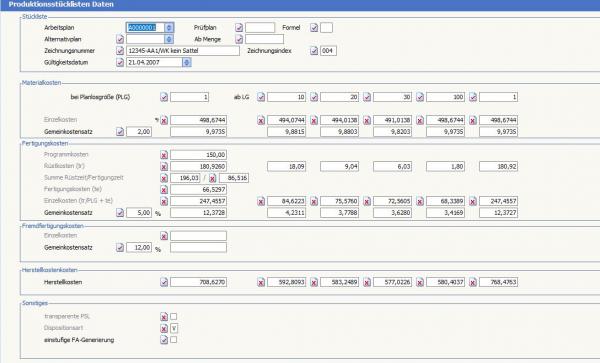Viewport: 600px width, 363px height.
Task: Click the edit icon beside Alternativplan
Action: point(120,39)
